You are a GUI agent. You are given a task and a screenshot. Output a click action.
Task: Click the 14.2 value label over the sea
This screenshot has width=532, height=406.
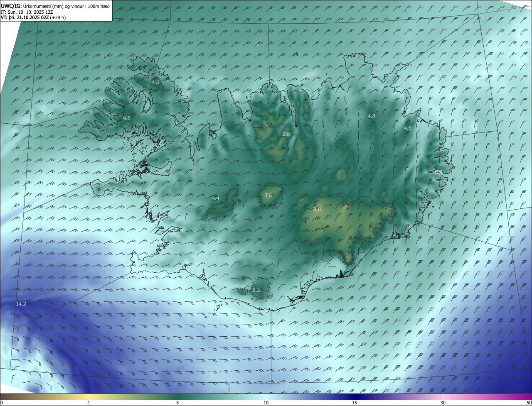[21, 304]
